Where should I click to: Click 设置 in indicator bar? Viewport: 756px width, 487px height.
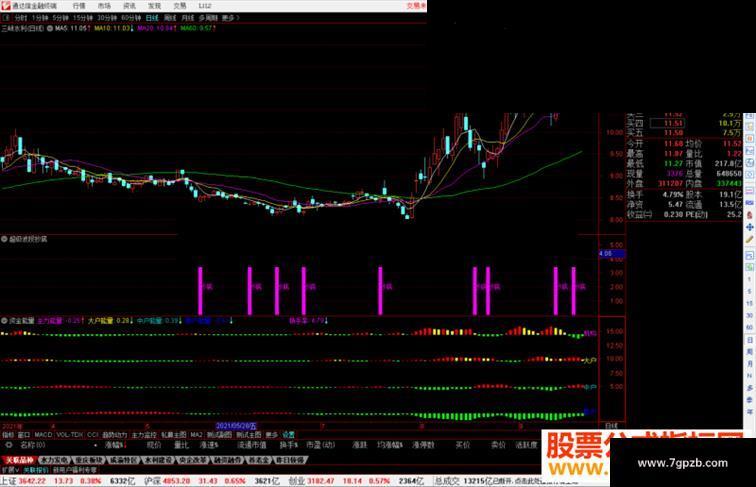click(288, 435)
